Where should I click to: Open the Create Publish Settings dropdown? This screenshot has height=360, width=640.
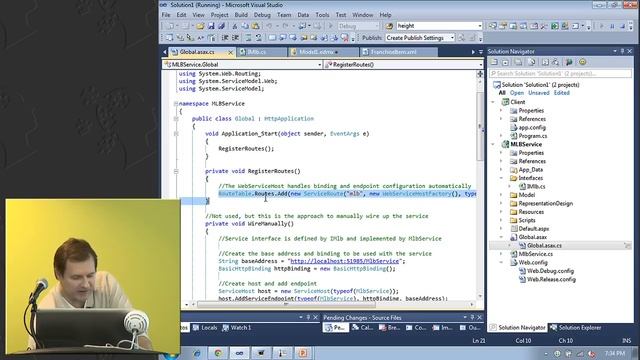click(x=420, y=38)
